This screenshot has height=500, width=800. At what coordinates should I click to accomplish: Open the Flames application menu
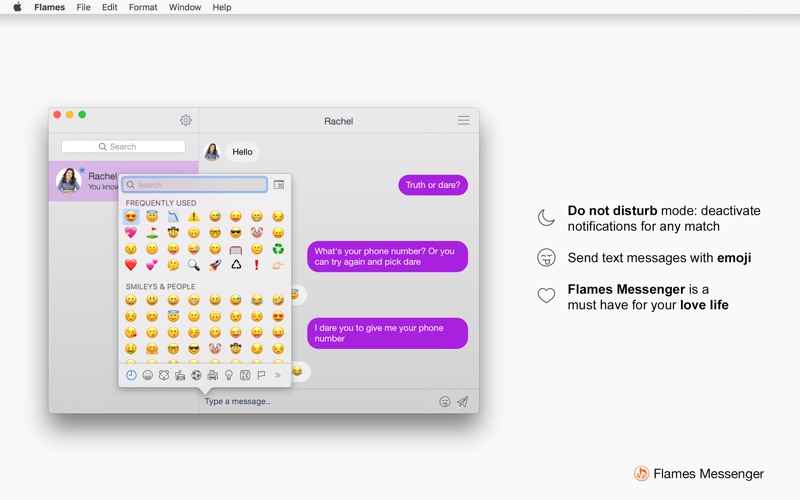pyautogui.click(x=49, y=7)
